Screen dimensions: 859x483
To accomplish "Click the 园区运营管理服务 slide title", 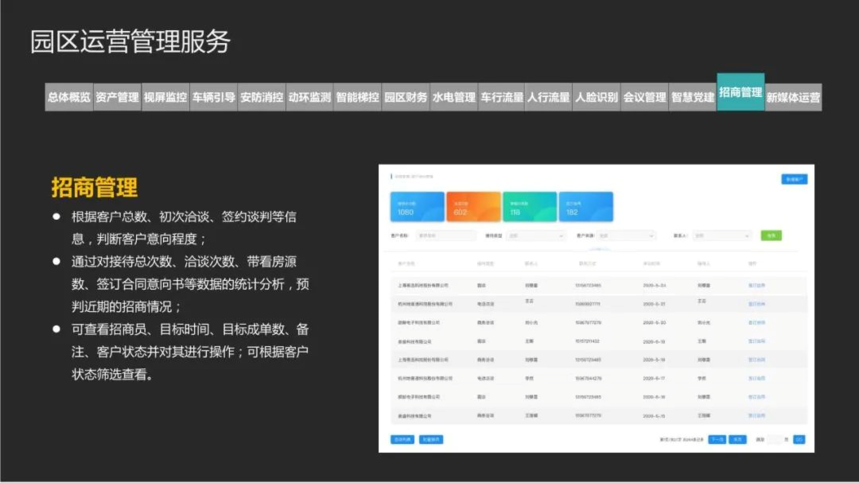I will pyautogui.click(x=130, y=42).
